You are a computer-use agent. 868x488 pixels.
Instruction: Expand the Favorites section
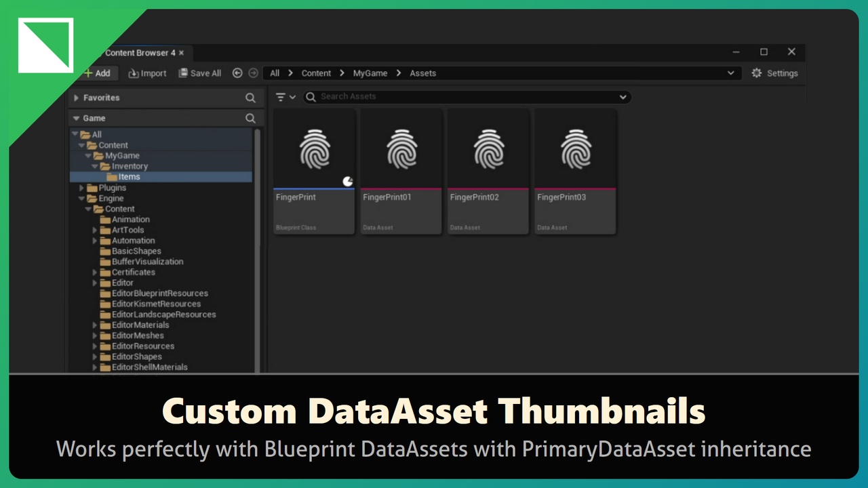[x=76, y=98]
